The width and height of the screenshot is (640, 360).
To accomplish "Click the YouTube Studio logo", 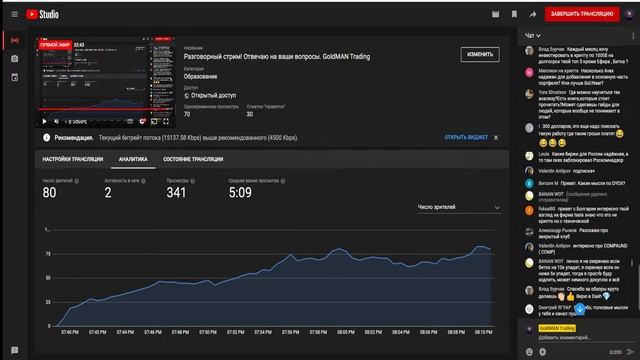I will 42,14.
